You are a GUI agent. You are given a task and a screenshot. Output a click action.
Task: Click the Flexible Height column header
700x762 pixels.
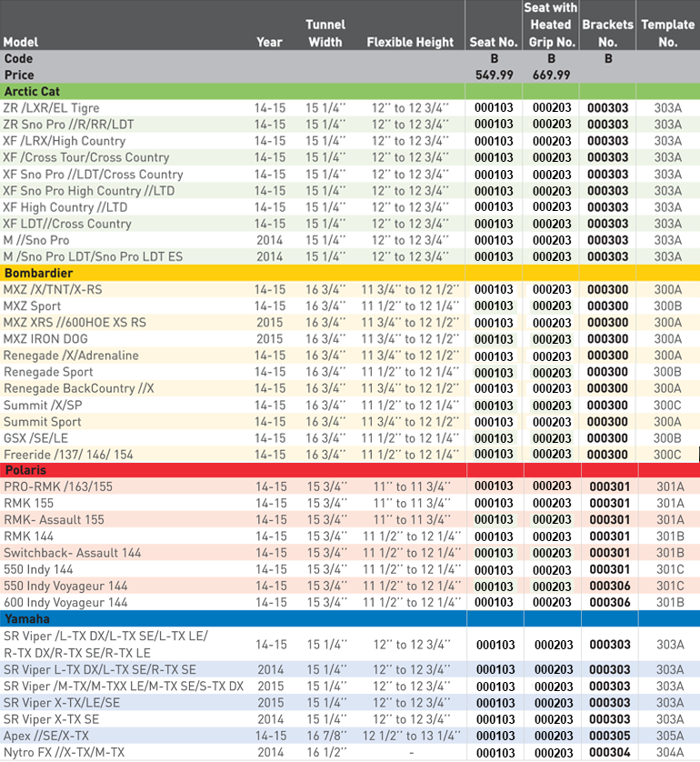click(410, 42)
